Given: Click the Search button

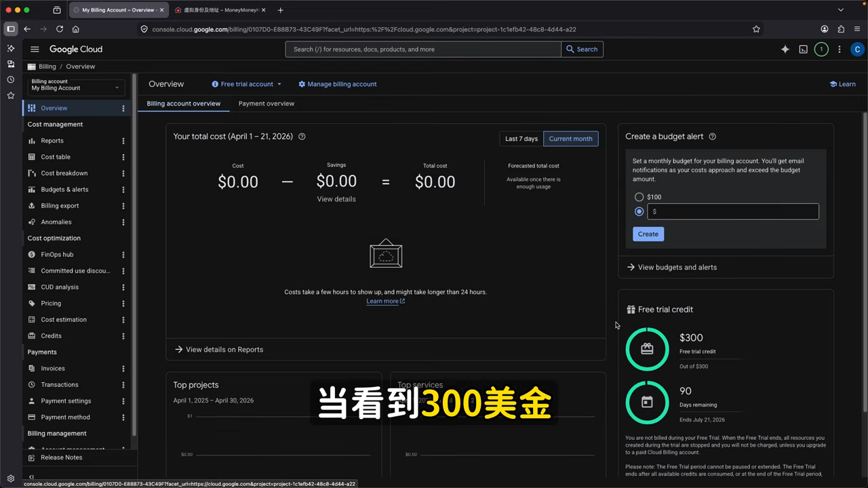Looking at the screenshot, I should tap(583, 49).
